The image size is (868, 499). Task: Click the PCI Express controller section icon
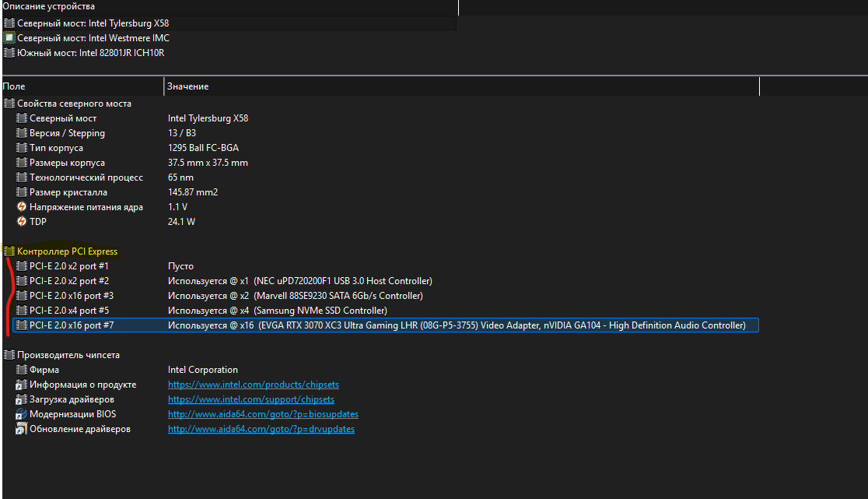(9, 251)
